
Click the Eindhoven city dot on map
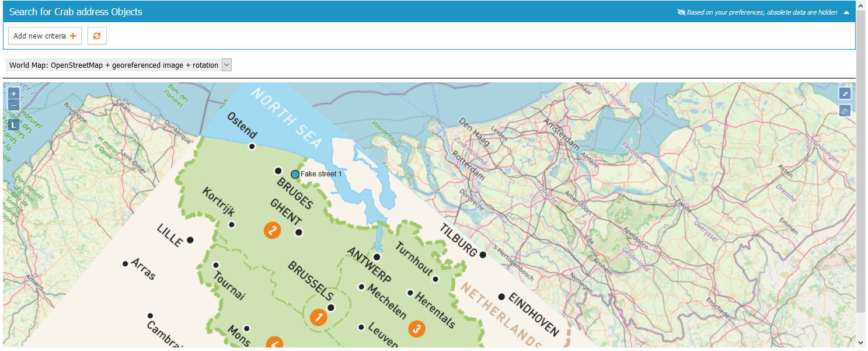tap(501, 297)
